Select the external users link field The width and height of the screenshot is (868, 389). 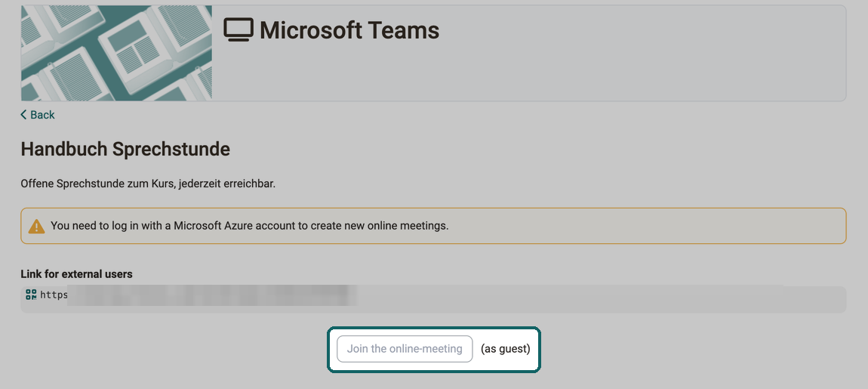click(x=433, y=299)
